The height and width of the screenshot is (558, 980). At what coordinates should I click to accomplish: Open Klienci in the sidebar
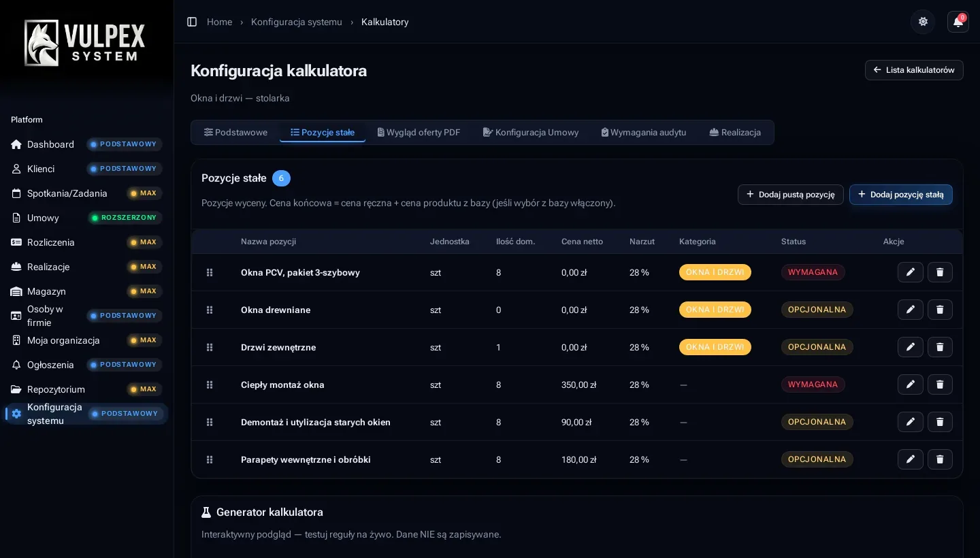click(86, 169)
